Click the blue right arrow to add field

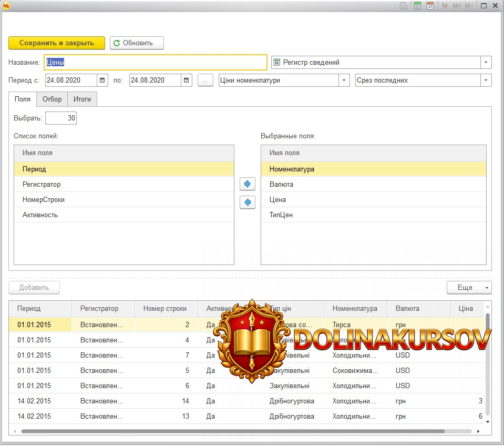(247, 184)
